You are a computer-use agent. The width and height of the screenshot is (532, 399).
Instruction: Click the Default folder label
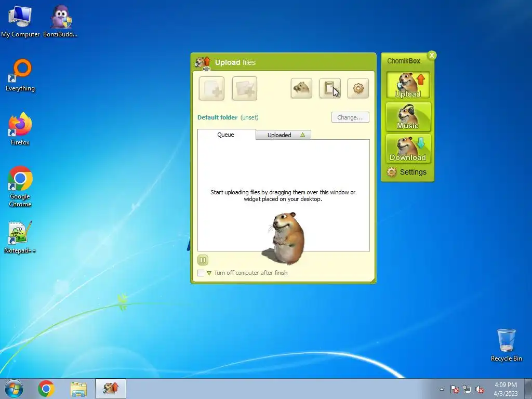click(218, 117)
